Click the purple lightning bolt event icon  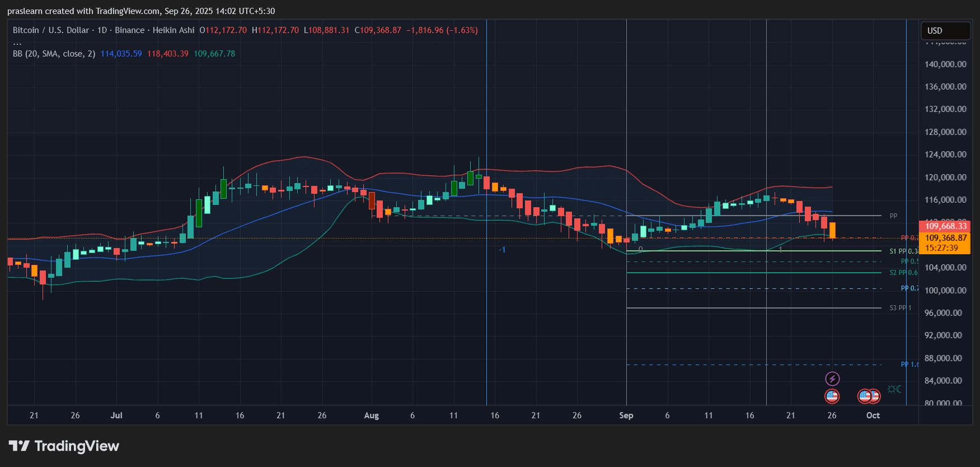[x=832, y=379]
